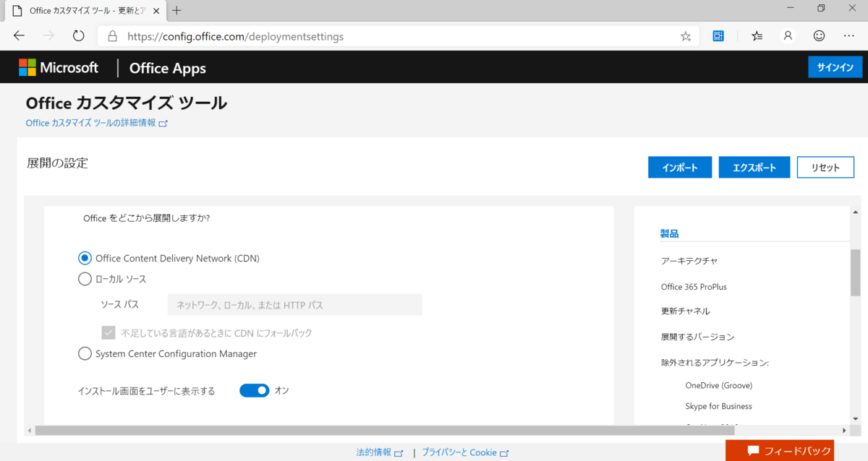The height and width of the screenshot is (461, 868).
Task: Open the immersive reader icon
Action: tap(718, 35)
